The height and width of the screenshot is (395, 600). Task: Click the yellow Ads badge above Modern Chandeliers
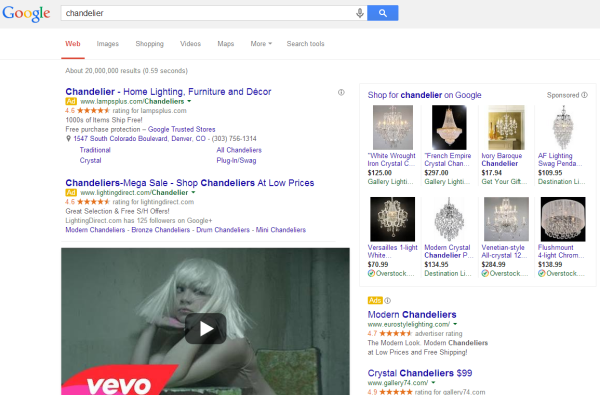pos(375,300)
